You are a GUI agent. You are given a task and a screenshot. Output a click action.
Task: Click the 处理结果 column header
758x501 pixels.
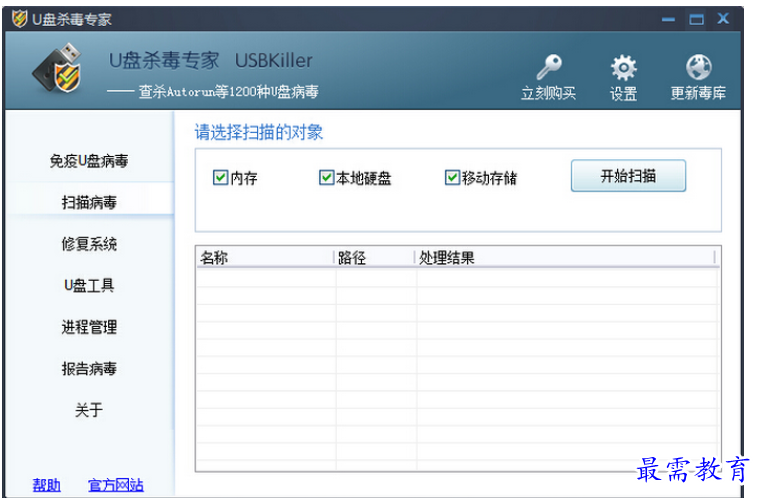[x=565, y=258]
